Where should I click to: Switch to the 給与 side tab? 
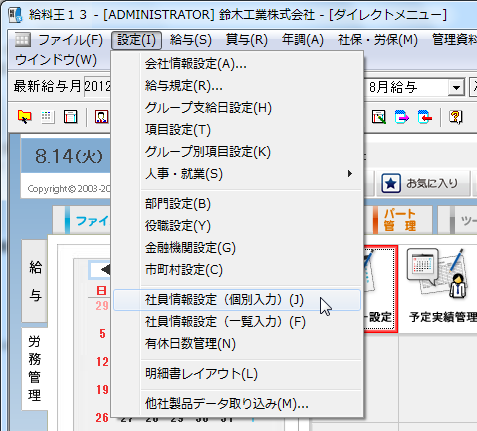coord(35,281)
